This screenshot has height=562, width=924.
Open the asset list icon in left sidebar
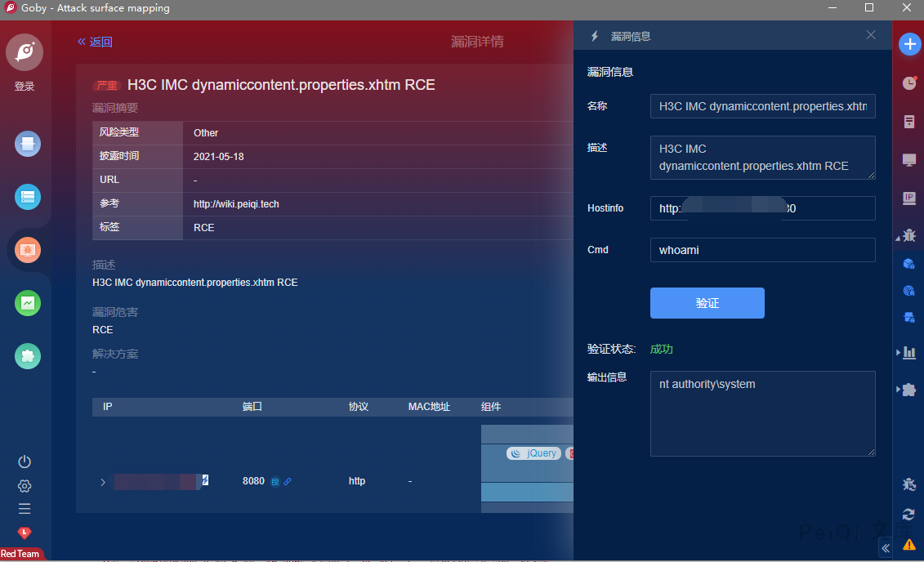[x=28, y=197]
